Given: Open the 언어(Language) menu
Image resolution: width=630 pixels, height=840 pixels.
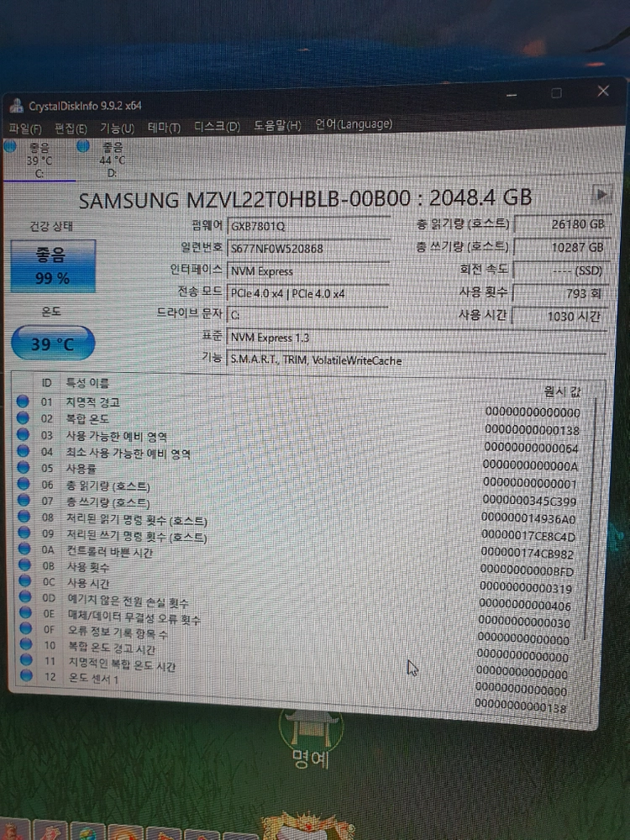Looking at the screenshot, I should tap(353, 124).
